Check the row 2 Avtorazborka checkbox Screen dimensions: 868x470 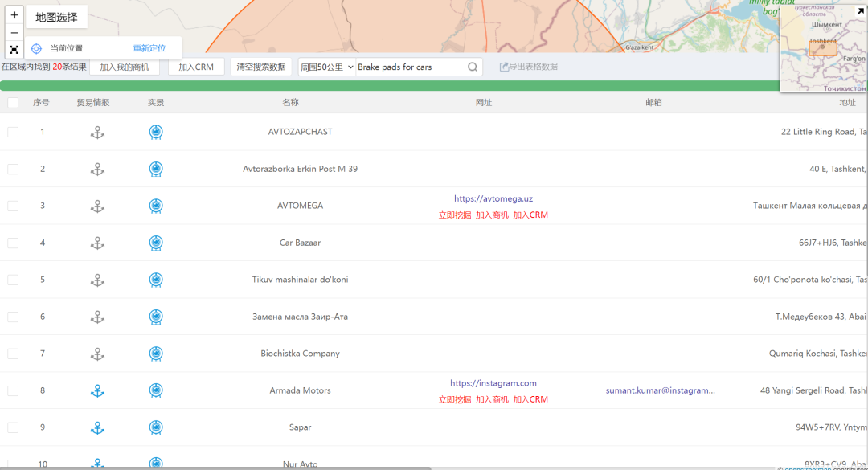coord(13,169)
